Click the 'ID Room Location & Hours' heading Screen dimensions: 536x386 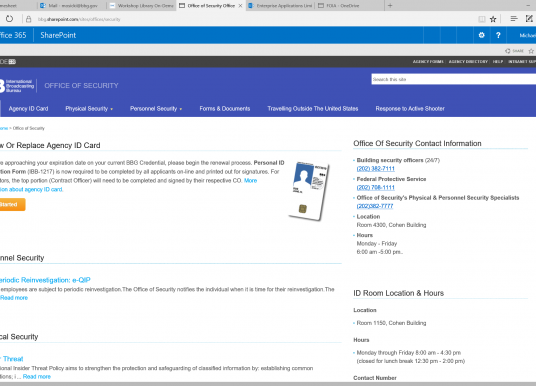tap(398, 293)
